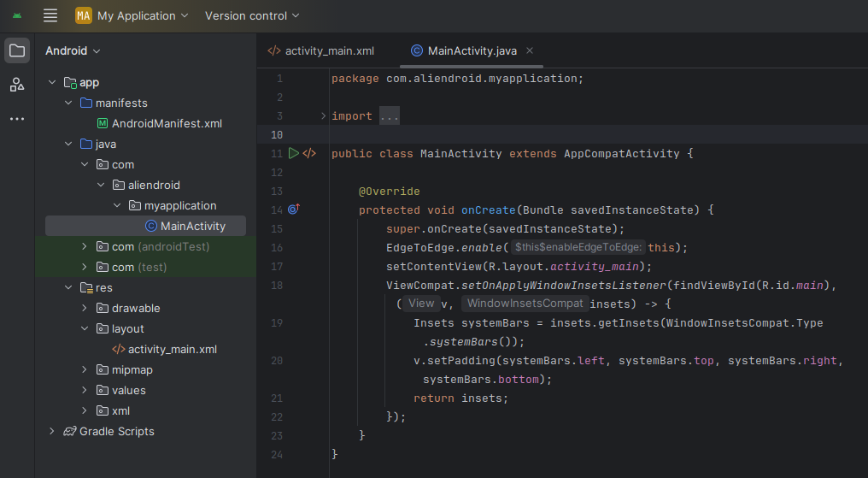Click the AndroidManifest.xml file icon
868x478 pixels.
point(103,123)
